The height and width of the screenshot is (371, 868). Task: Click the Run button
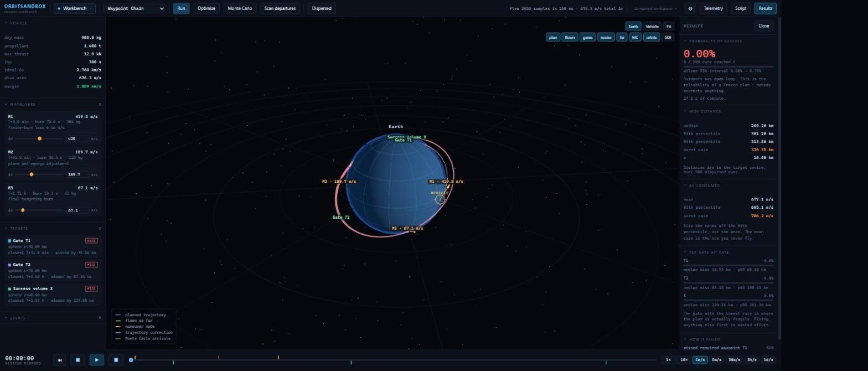(181, 8)
